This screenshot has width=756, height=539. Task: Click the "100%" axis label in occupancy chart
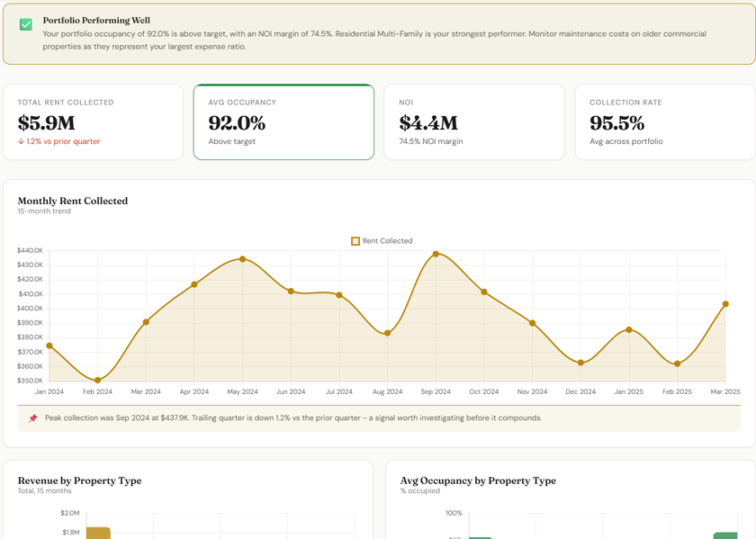point(454,513)
